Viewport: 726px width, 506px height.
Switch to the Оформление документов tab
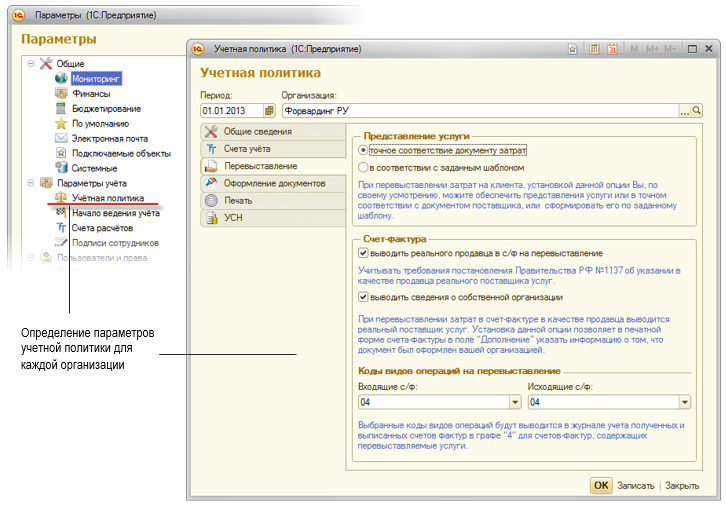[274, 183]
